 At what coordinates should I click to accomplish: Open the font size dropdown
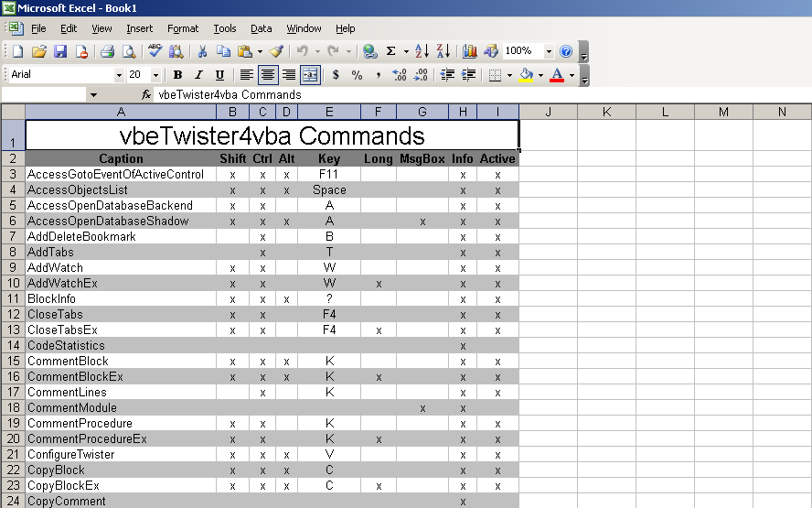(155, 76)
